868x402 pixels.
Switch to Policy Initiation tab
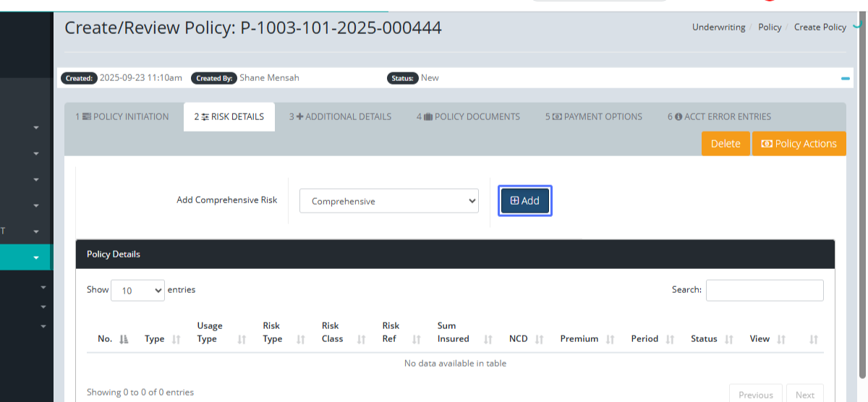122,116
